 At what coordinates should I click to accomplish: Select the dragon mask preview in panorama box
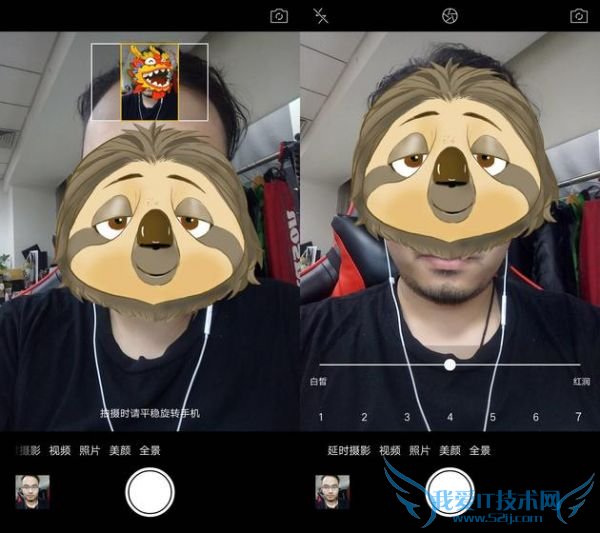tap(150, 81)
